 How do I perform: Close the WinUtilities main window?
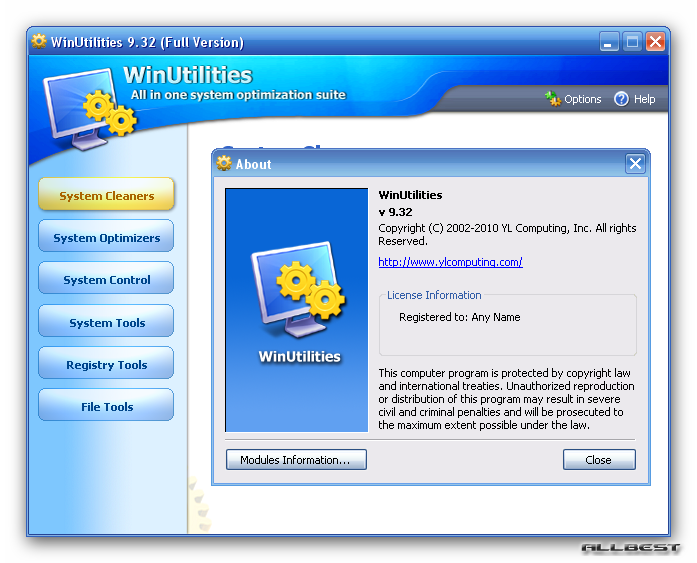coord(655,42)
